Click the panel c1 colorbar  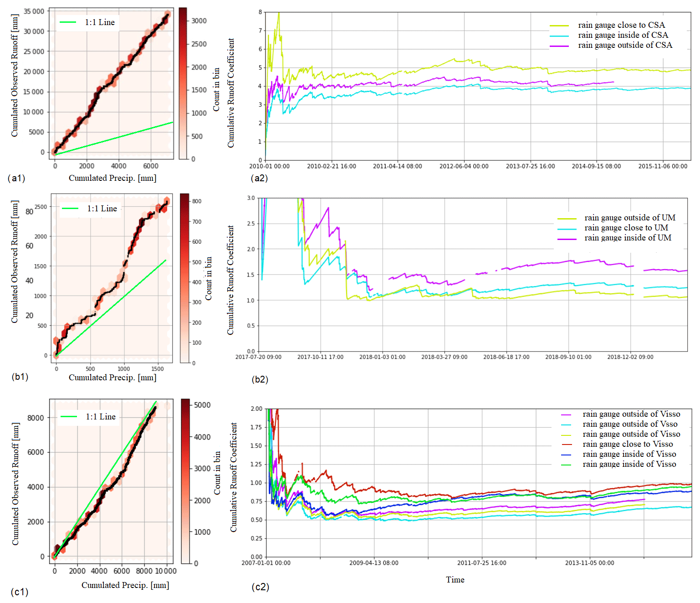point(185,481)
